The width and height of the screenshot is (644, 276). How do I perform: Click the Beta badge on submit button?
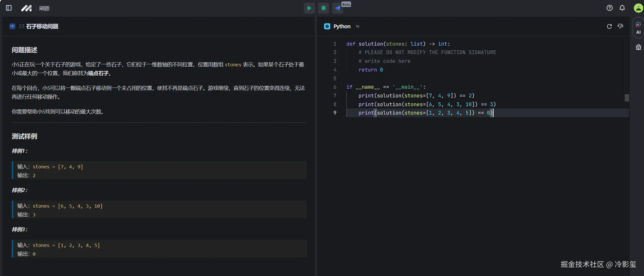[x=346, y=4]
